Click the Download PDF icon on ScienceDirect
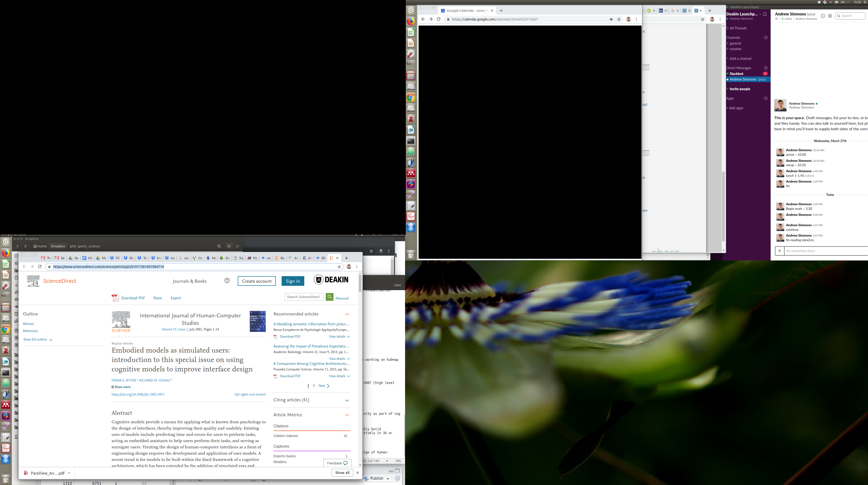 click(x=115, y=298)
